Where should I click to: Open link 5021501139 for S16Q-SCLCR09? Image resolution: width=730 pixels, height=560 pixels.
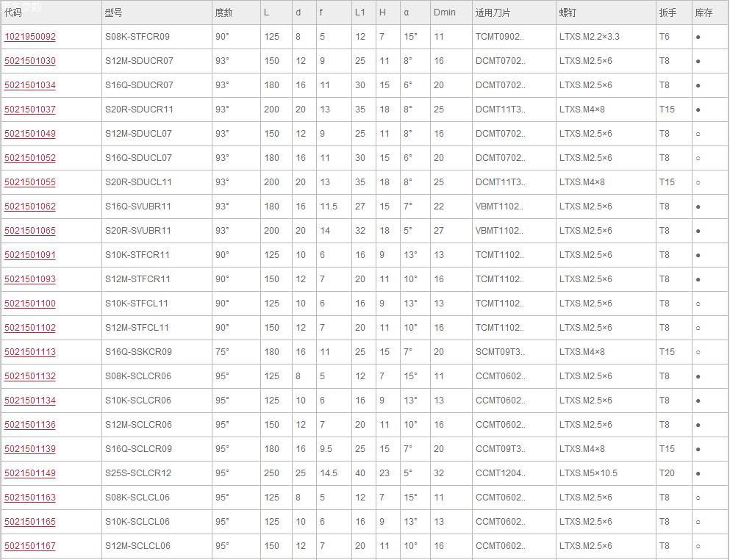30,449
